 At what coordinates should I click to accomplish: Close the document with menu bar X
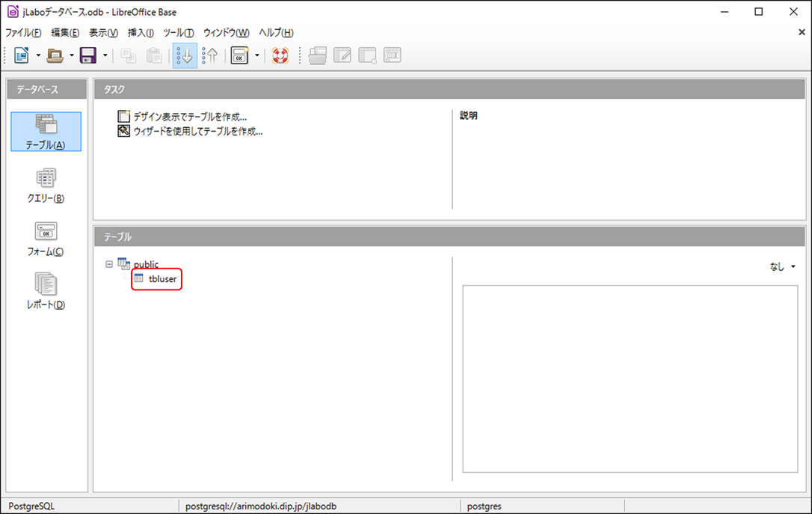click(802, 32)
